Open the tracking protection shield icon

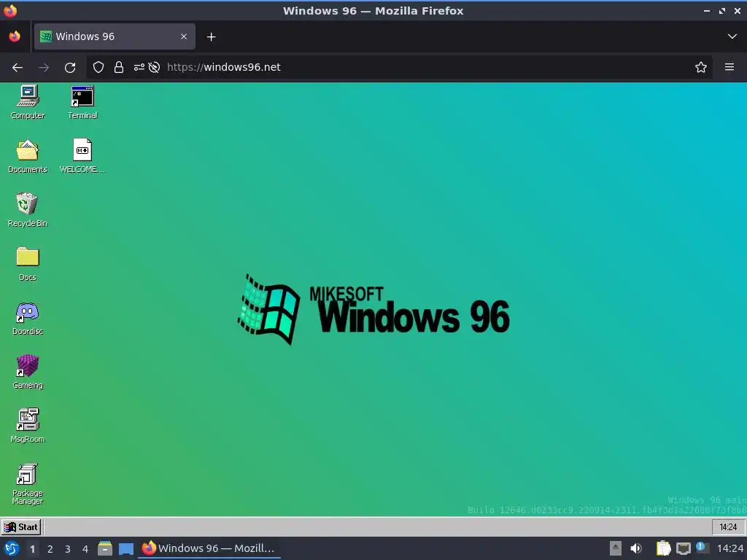click(98, 67)
